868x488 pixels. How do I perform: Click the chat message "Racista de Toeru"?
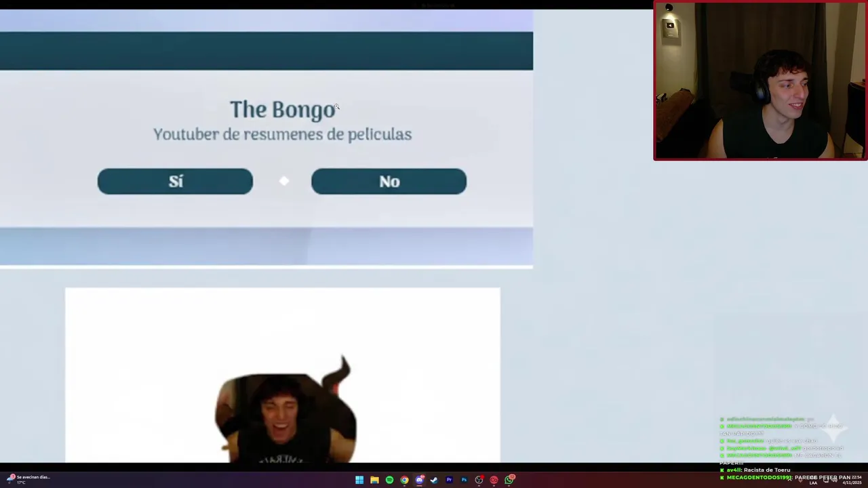click(x=767, y=470)
